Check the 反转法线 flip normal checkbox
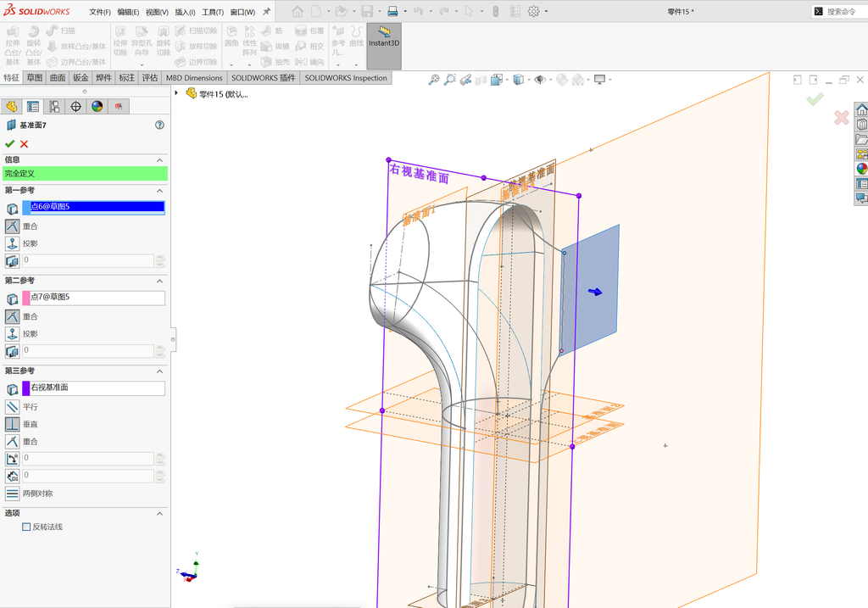The image size is (868, 608). (26, 527)
